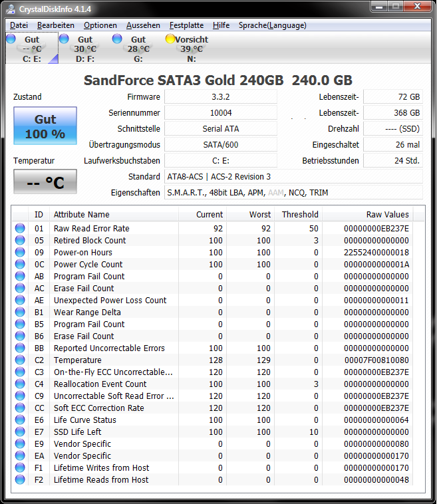The height and width of the screenshot is (504, 437).
Task: Click the Attribute Name column header
Action: [x=114, y=214]
